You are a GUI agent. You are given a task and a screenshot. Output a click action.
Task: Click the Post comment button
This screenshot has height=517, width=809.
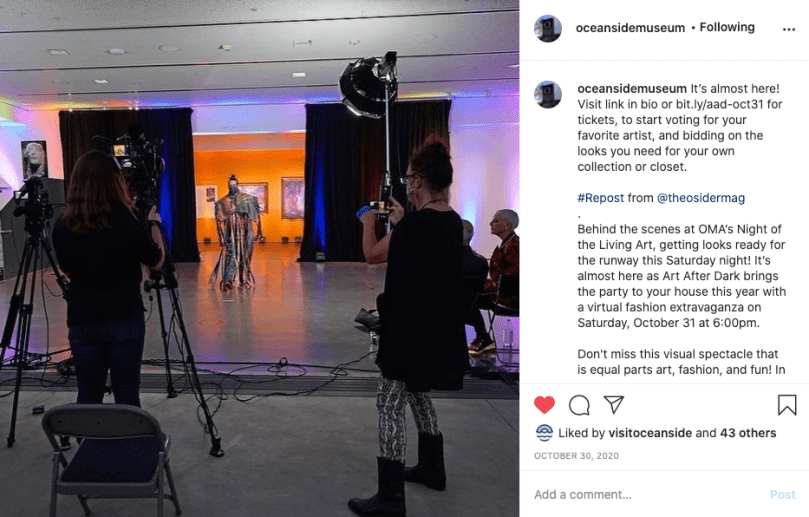pyautogui.click(x=783, y=494)
